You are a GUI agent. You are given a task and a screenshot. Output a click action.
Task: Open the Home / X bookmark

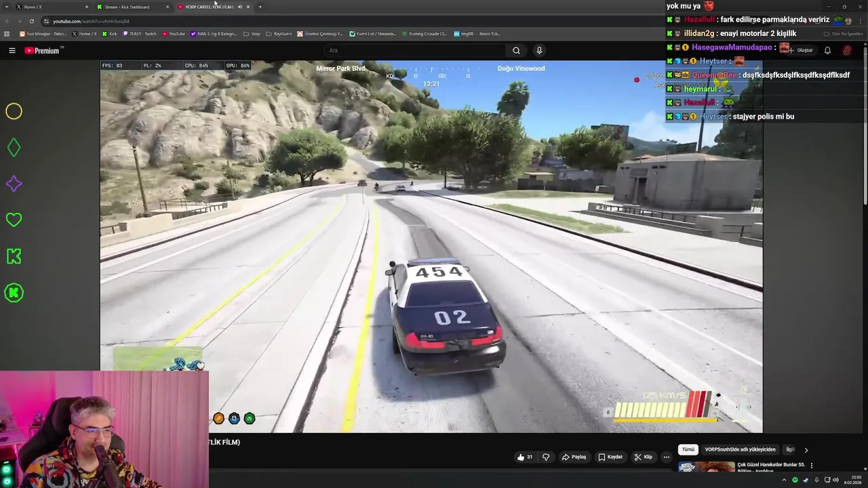pos(84,33)
